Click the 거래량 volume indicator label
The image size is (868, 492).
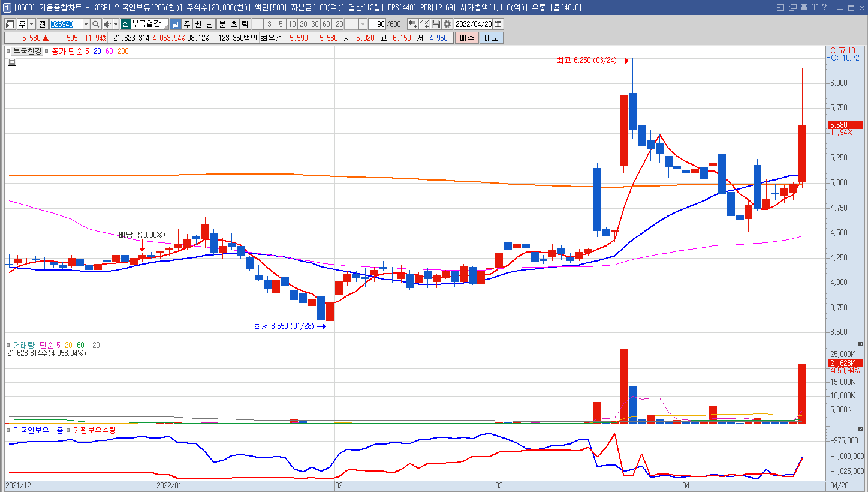(25, 345)
